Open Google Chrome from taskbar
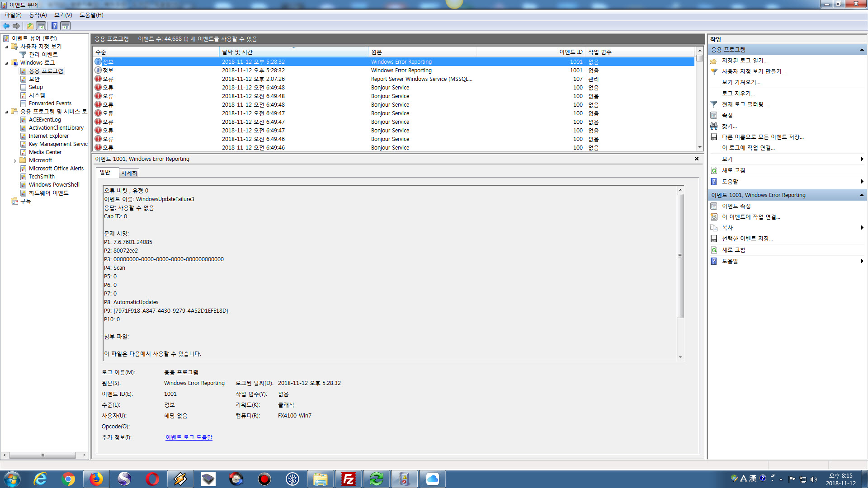Screen dimensions: 868x488 click(68, 479)
